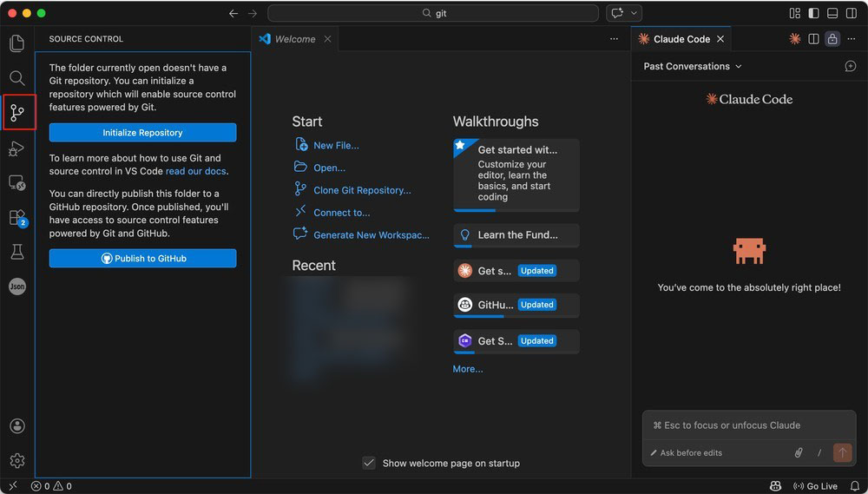The height and width of the screenshot is (494, 868).
Task: Click the slash command icon
Action: [819, 453]
